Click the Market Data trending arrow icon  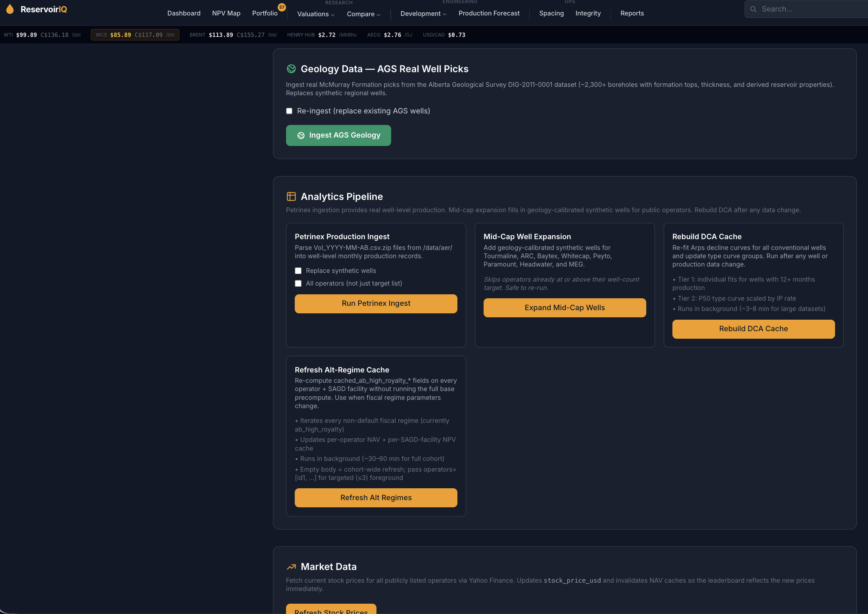coord(291,567)
